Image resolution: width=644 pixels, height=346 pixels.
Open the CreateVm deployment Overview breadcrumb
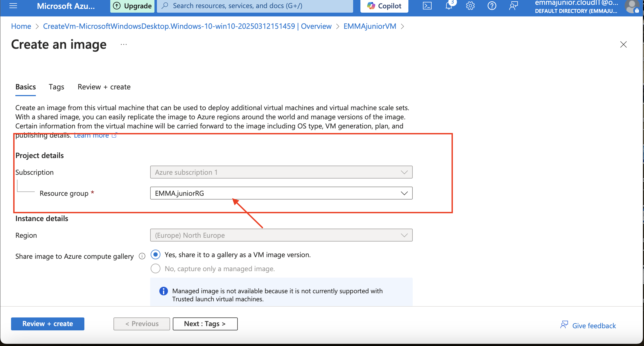[187, 26]
